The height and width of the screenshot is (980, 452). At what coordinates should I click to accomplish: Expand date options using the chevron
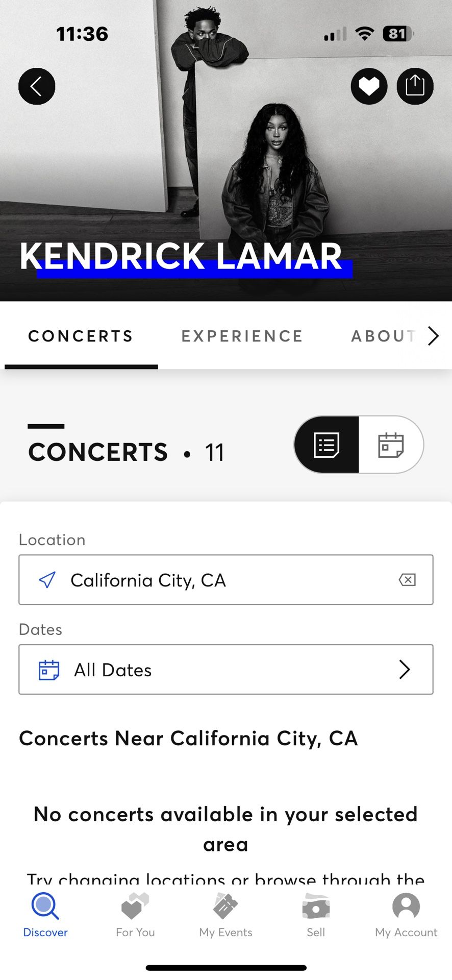405,670
